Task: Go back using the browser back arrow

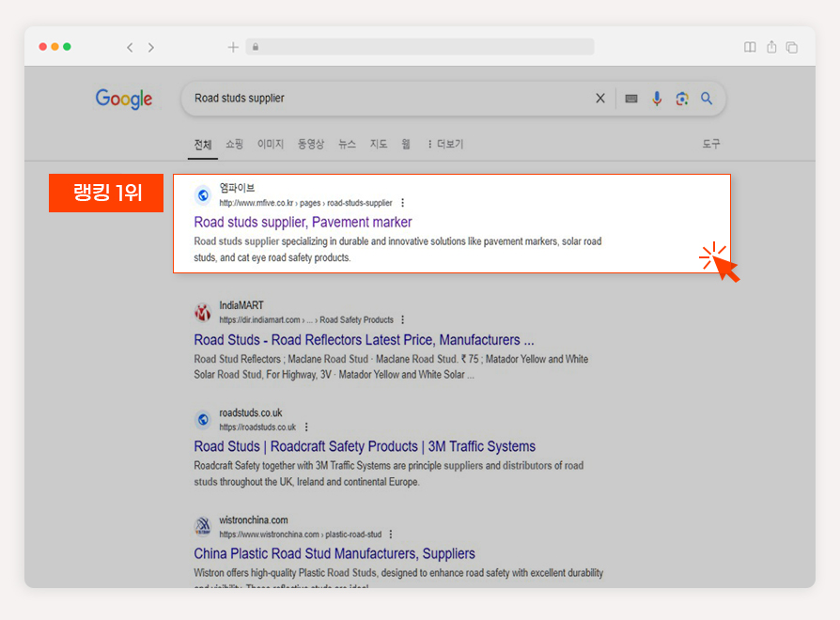Action: 130,48
